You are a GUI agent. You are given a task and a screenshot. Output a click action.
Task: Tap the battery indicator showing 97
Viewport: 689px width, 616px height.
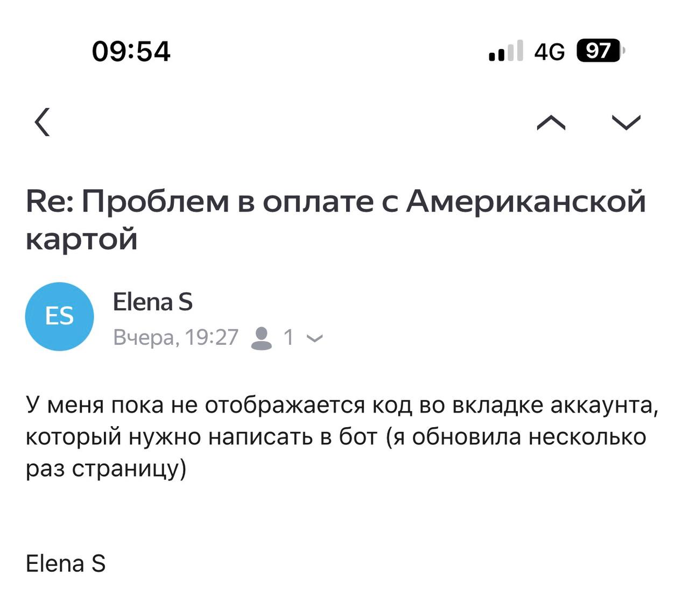coord(599,51)
